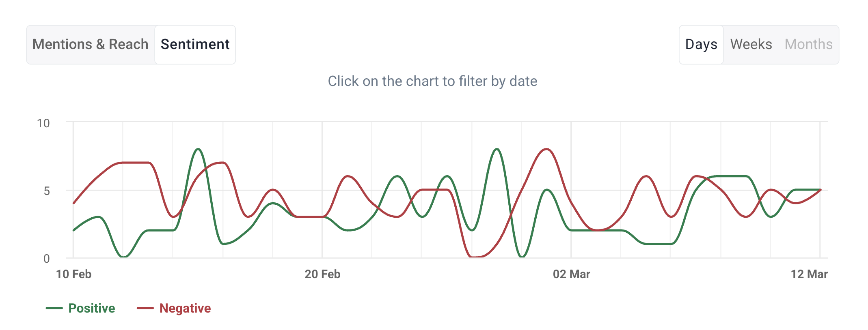Switch chart grouping to Weeks
This screenshot has height=330, width=868.
pyautogui.click(x=751, y=45)
